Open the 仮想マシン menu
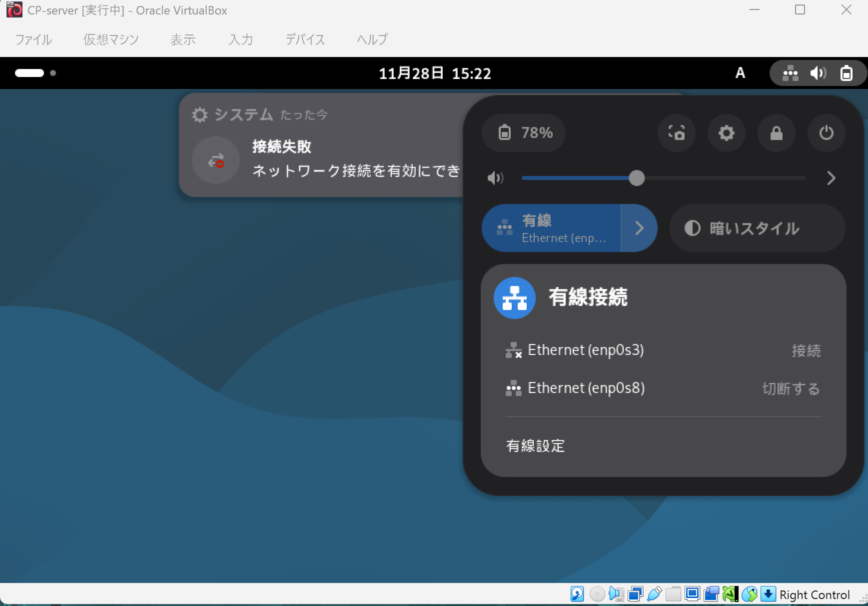 click(x=111, y=39)
